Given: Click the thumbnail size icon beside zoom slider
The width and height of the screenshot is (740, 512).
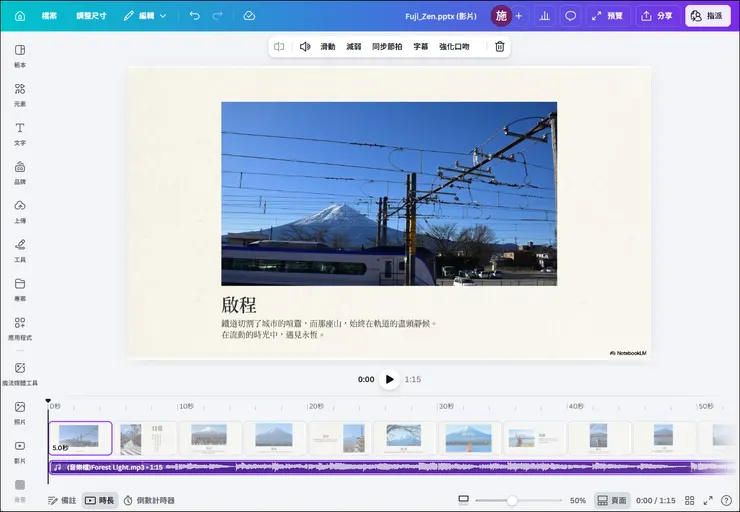Looking at the screenshot, I should click(x=463, y=500).
